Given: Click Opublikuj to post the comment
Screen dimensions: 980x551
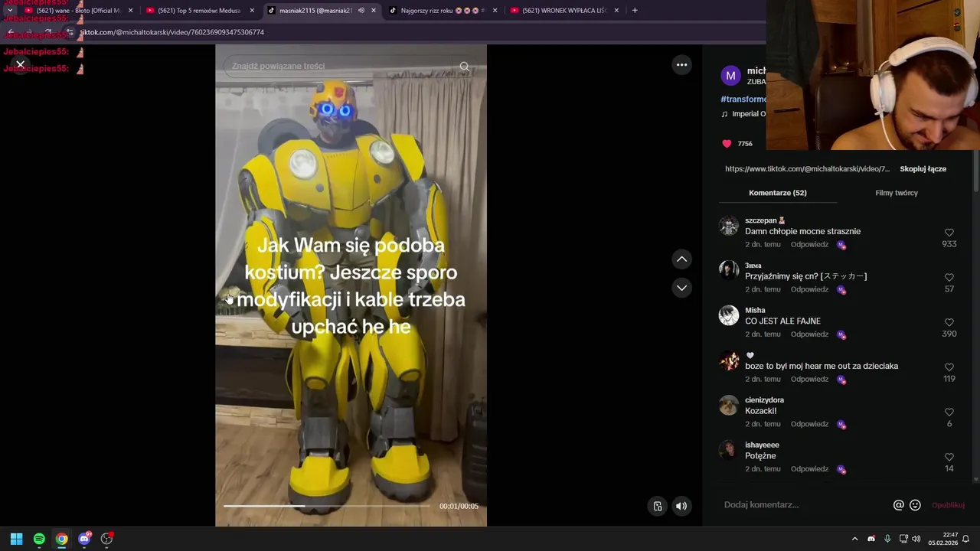Looking at the screenshot, I should (948, 505).
